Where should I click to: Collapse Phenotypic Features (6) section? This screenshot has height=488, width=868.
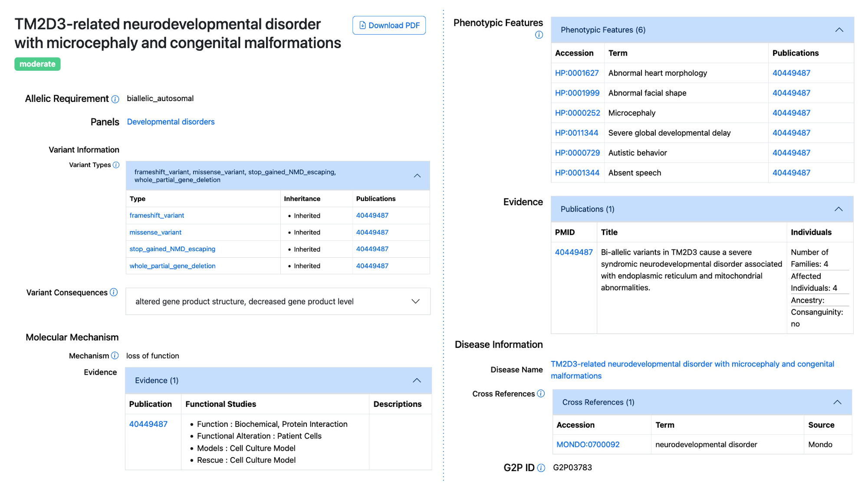[x=839, y=30]
